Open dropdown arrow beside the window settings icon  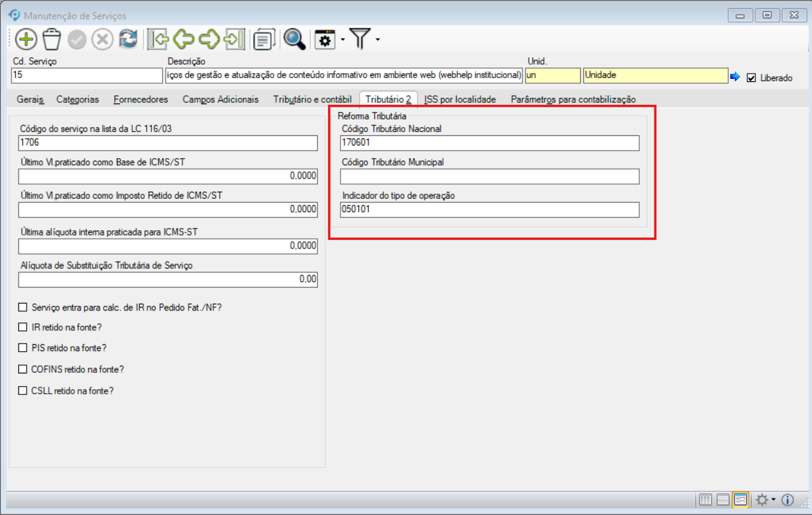(342, 40)
